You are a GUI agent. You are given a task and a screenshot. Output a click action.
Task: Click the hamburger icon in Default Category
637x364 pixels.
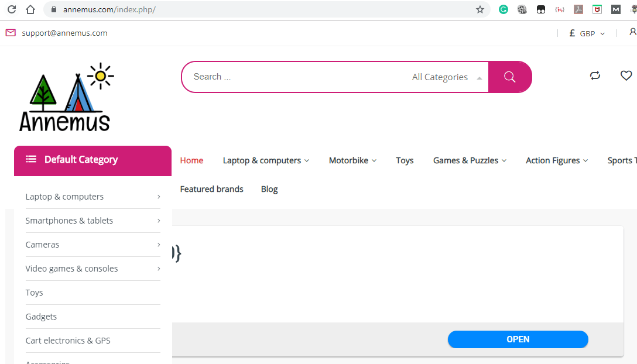pyautogui.click(x=31, y=159)
